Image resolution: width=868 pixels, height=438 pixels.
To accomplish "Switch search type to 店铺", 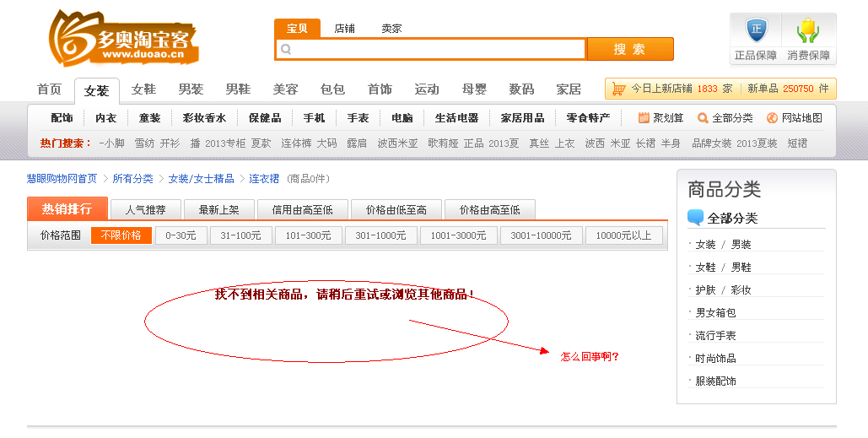I will pos(344,28).
